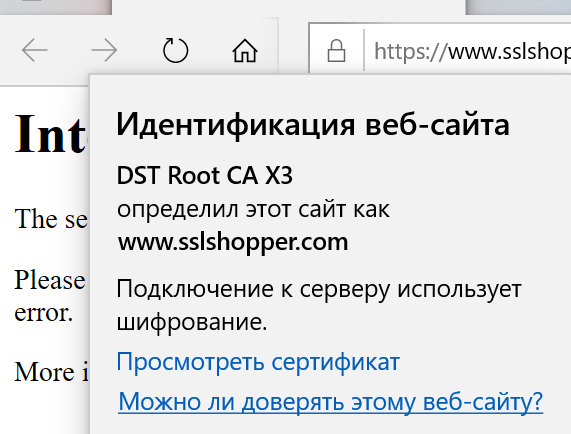This screenshot has width=571, height=434.
Task: Click the large Int page heading
Action: (x=50, y=133)
